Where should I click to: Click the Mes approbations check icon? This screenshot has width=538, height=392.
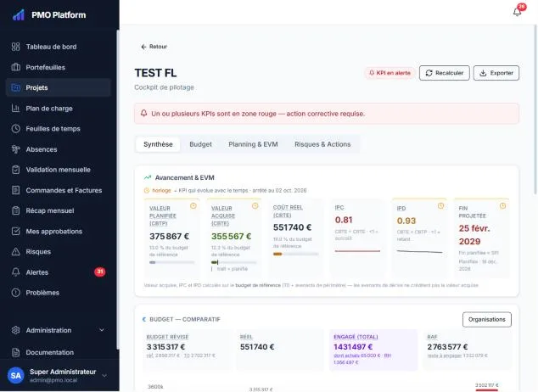coord(16,231)
